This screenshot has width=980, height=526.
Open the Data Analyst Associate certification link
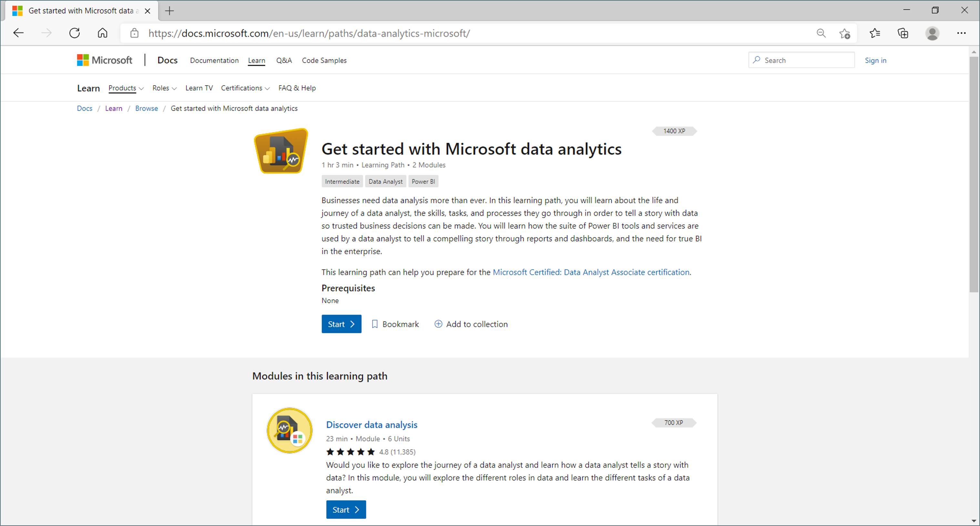pos(591,272)
